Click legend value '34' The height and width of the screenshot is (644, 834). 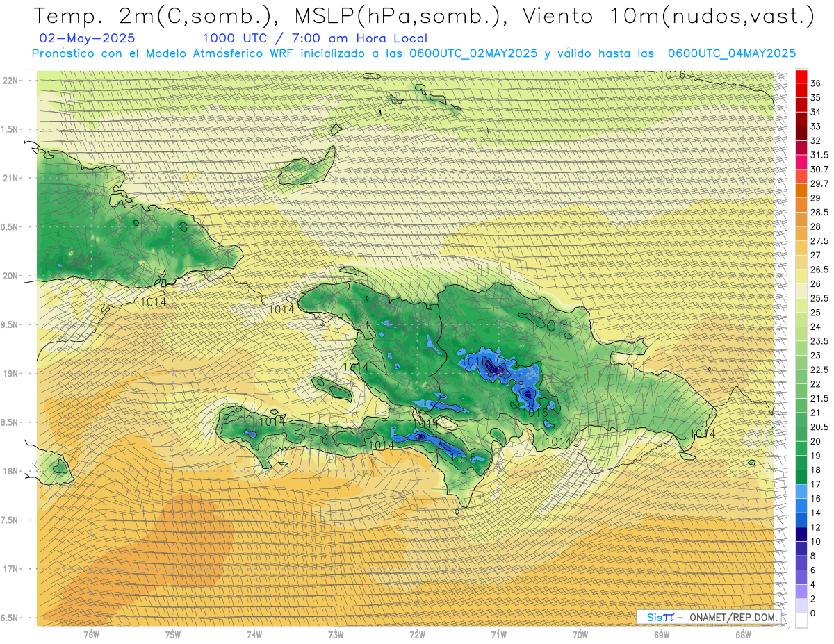coord(816,111)
